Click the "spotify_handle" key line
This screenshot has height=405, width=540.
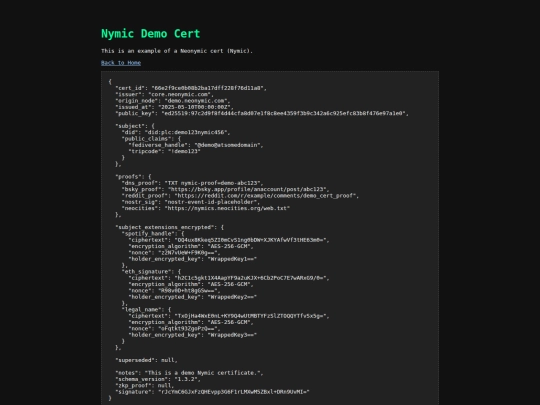point(153,233)
